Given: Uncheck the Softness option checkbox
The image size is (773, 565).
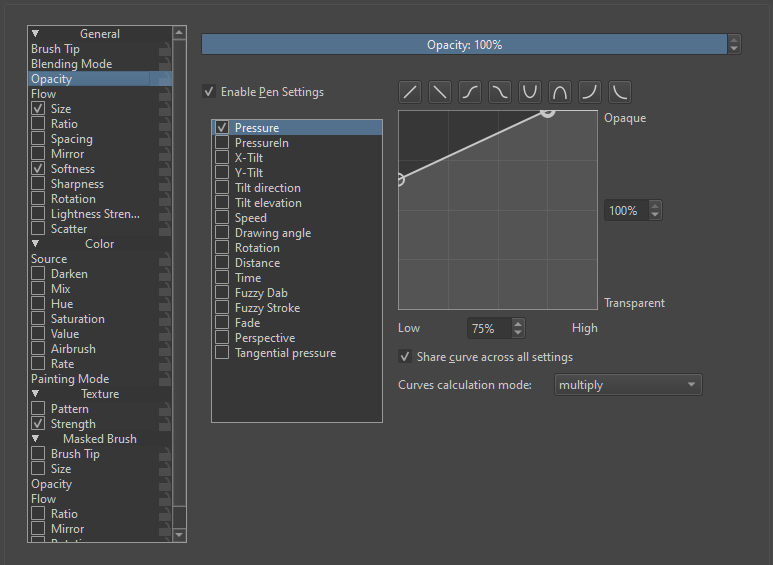Looking at the screenshot, I should pyautogui.click(x=38, y=169).
